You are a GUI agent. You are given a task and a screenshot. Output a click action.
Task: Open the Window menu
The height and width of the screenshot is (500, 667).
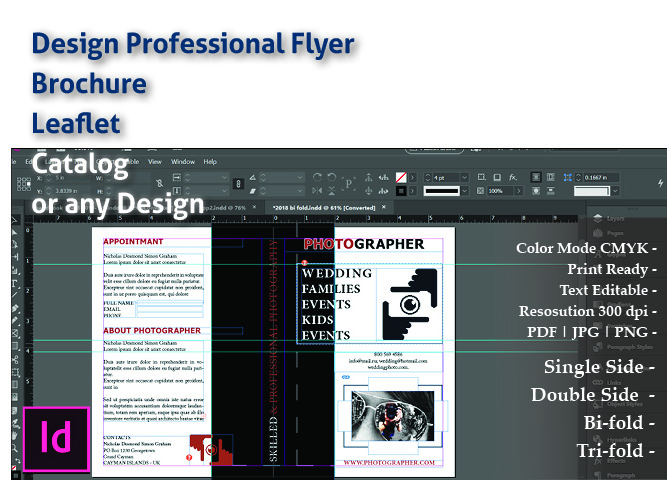[x=183, y=161]
